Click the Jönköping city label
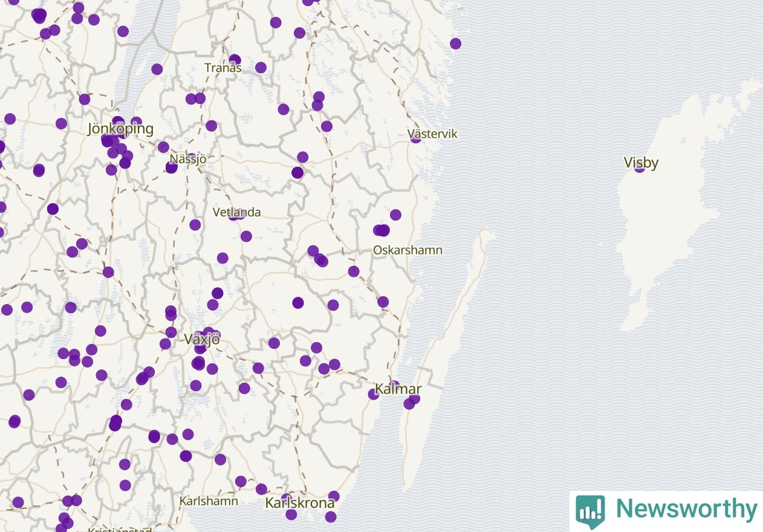Screen dimensions: 763x532 [120, 128]
